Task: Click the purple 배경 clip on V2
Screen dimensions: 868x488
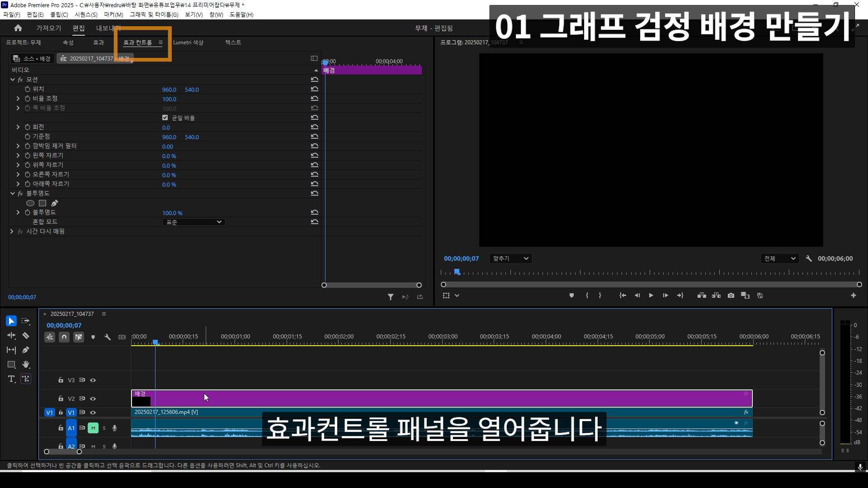Action: point(407,399)
